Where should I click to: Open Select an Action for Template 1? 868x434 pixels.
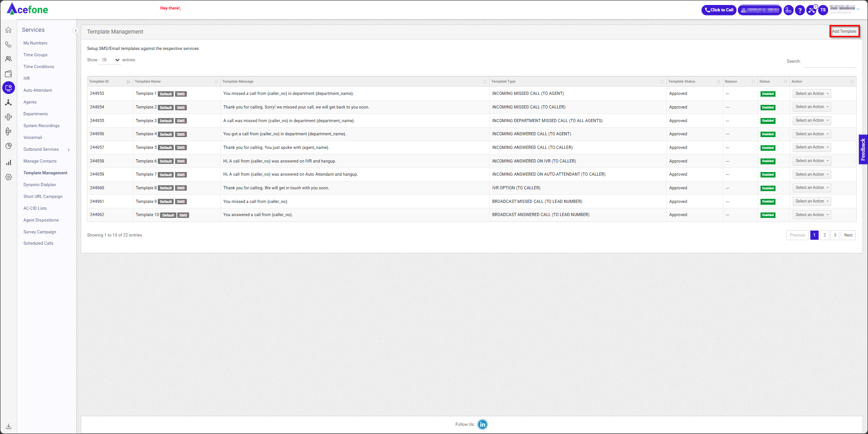(812, 94)
